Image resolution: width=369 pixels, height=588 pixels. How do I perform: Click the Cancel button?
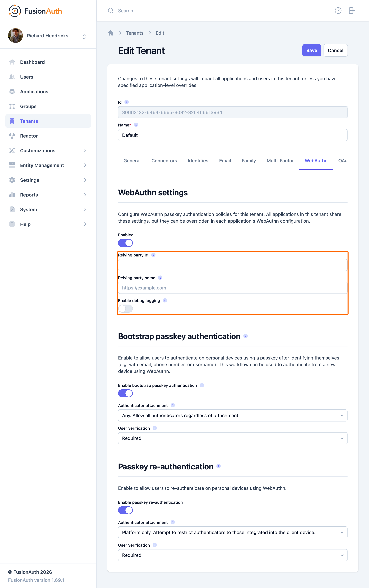click(336, 50)
